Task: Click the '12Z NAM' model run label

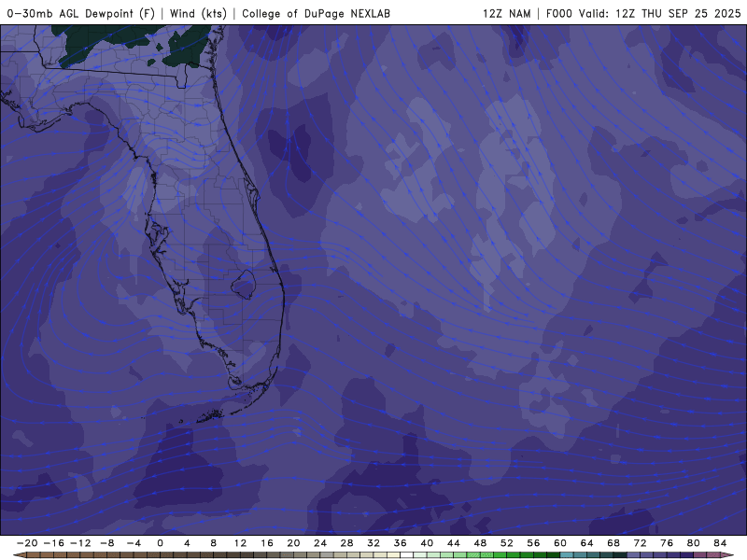Action: point(506,14)
